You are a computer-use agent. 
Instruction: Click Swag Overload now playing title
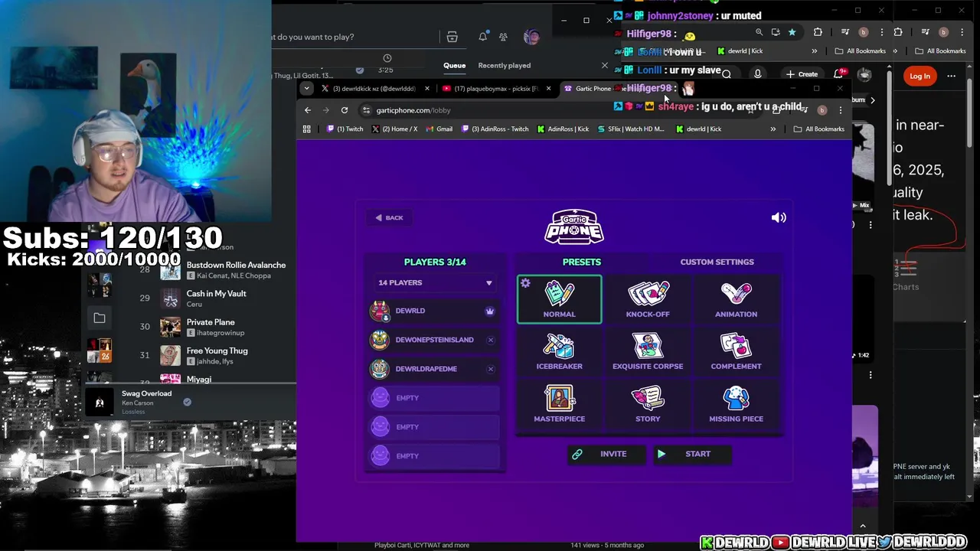tap(146, 393)
